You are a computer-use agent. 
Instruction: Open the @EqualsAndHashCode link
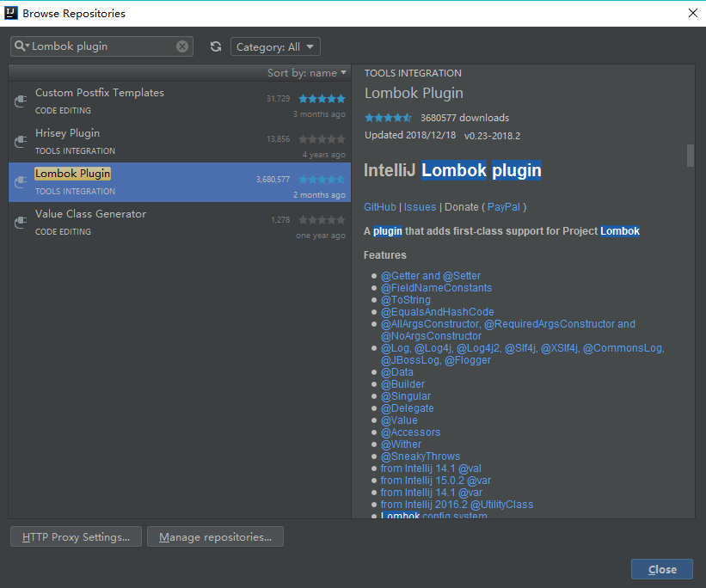tap(437, 312)
